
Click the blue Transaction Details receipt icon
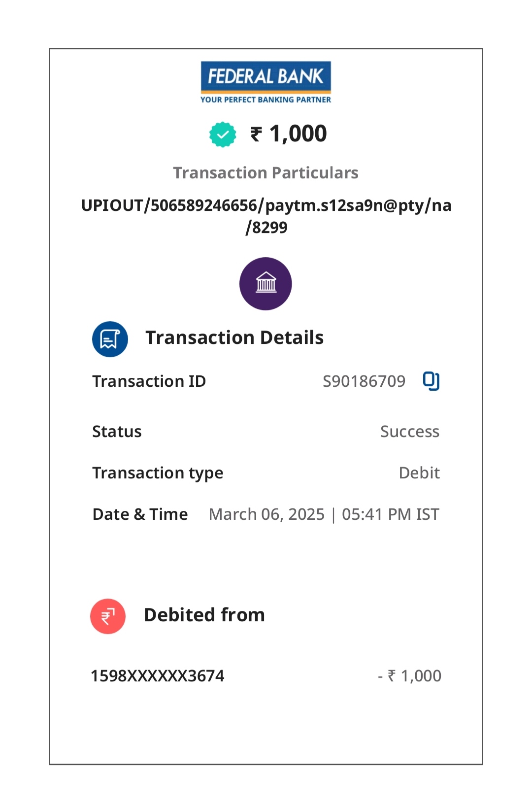[x=110, y=339]
